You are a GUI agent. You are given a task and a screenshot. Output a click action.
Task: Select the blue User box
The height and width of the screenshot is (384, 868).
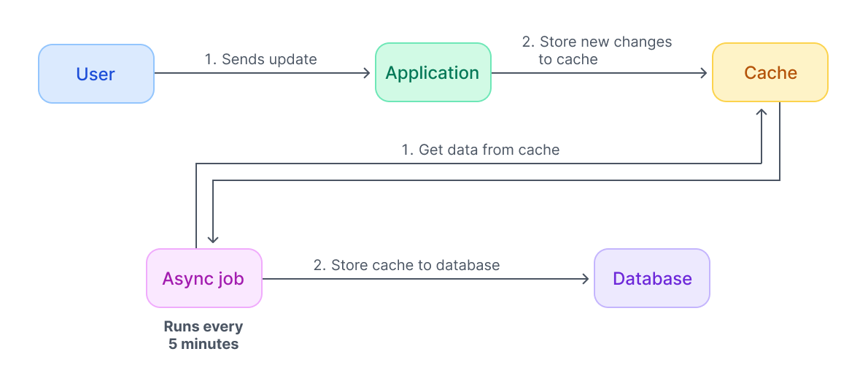pos(96,74)
